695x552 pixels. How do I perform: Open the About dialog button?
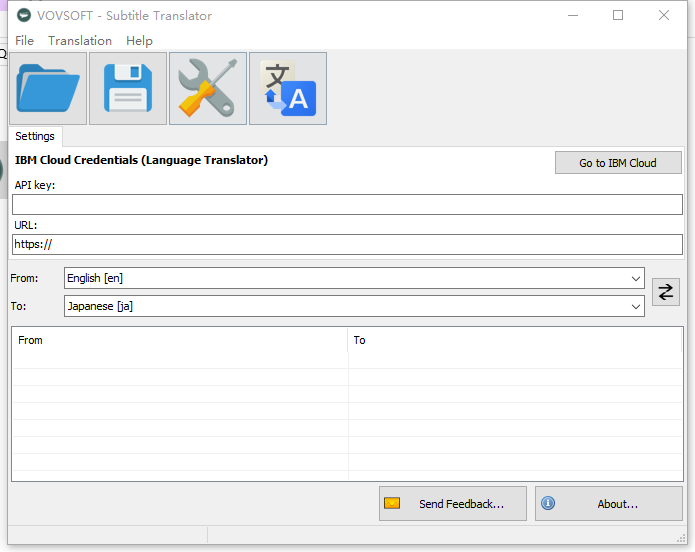click(609, 504)
